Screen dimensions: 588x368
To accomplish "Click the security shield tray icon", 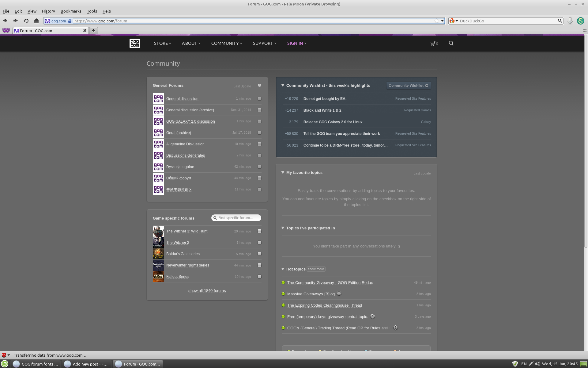I will click(515, 364).
